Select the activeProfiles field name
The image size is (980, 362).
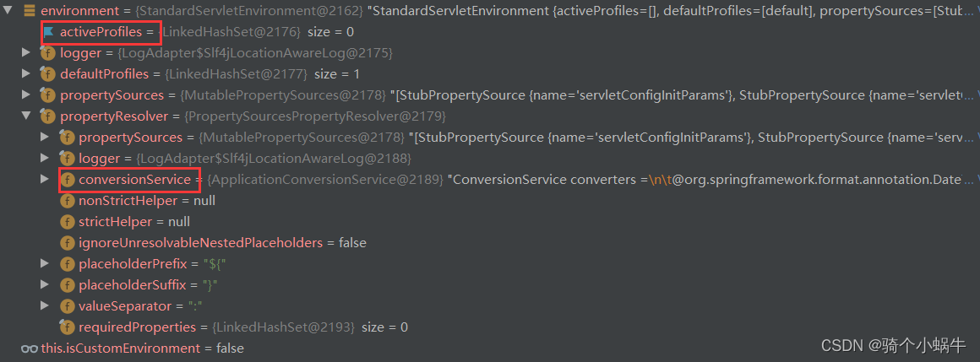click(x=101, y=32)
